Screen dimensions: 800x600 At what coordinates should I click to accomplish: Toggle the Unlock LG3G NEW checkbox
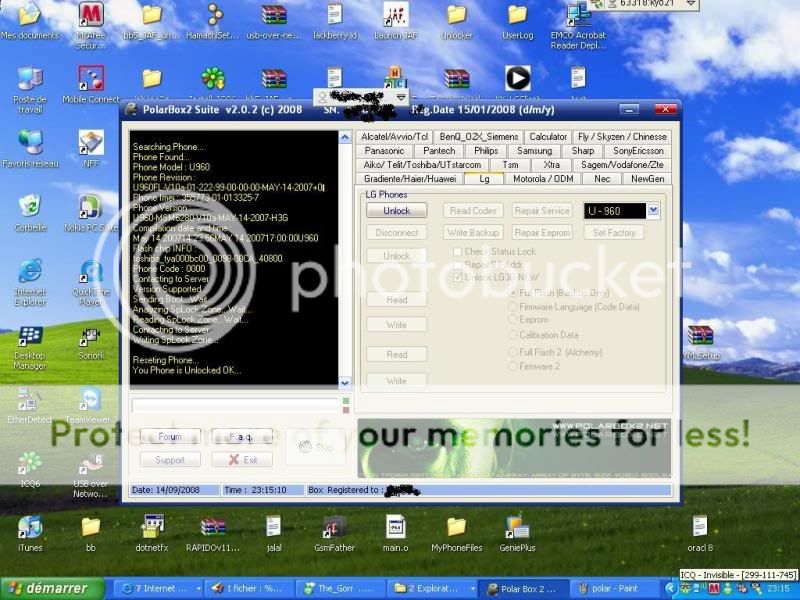click(458, 277)
